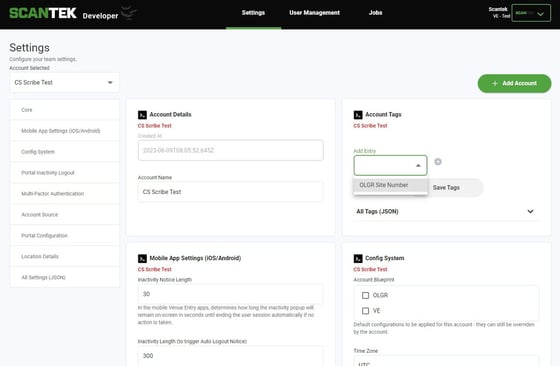The width and height of the screenshot is (560, 366).
Task: Click the Created At field
Action: (x=231, y=150)
